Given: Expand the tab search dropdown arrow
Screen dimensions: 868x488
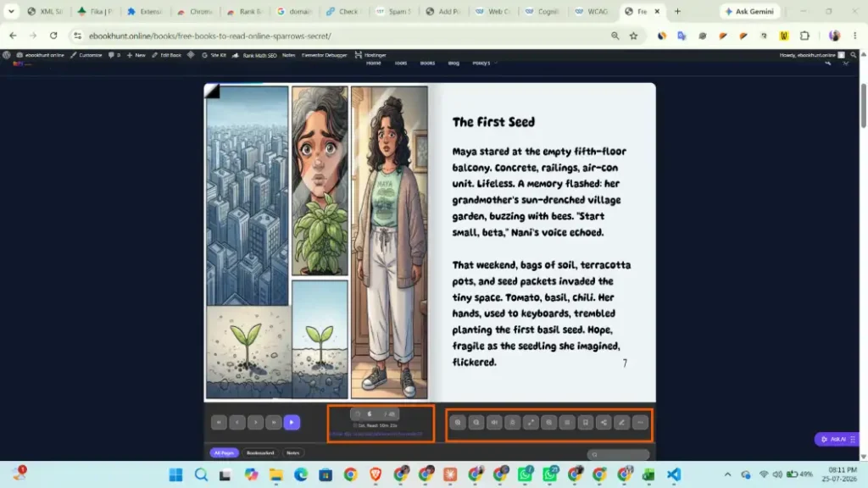Looking at the screenshot, I should coord(11,11).
